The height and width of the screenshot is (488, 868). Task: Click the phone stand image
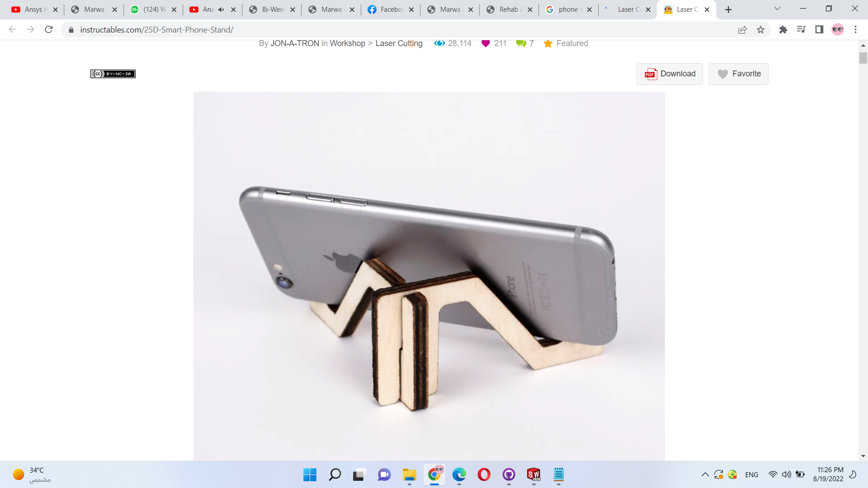point(429,276)
